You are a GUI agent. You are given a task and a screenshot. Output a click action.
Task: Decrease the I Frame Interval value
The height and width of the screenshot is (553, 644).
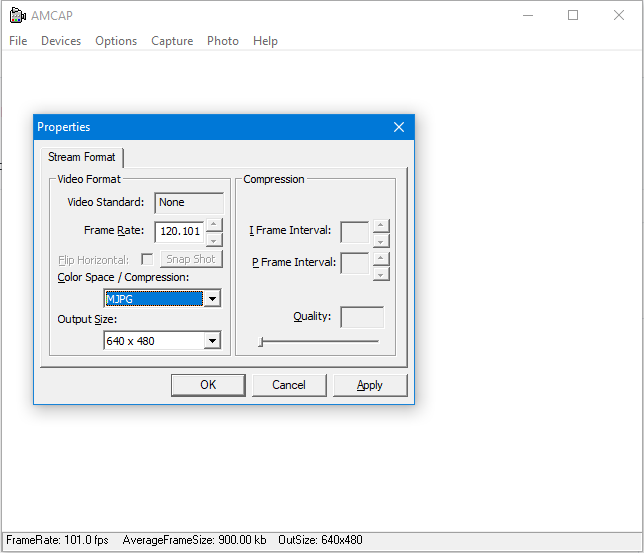(381, 241)
